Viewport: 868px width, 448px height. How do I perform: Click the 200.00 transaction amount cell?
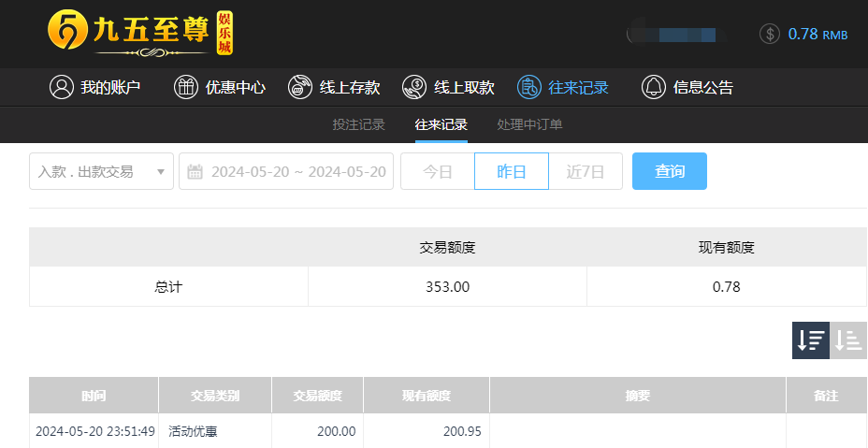click(337, 431)
